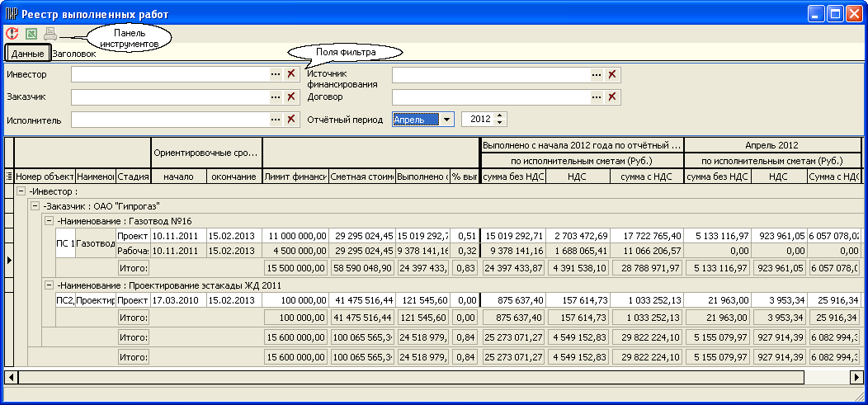Image resolution: width=868 pixels, height=405 pixels.
Task: Open the Отчётный период month dropdown
Action: click(446, 120)
